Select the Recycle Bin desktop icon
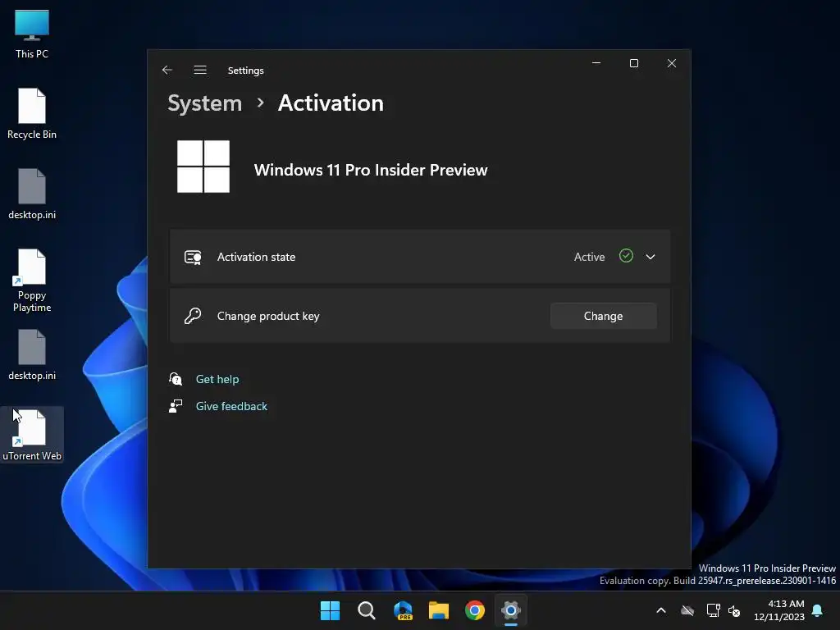The height and width of the screenshot is (630, 840). click(32, 114)
